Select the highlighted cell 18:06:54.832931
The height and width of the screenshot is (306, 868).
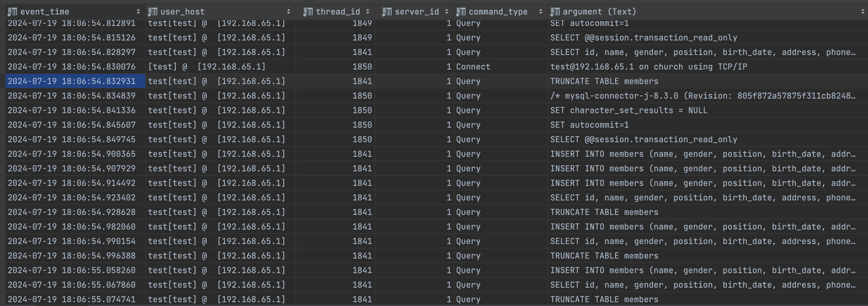coord(75,81)
